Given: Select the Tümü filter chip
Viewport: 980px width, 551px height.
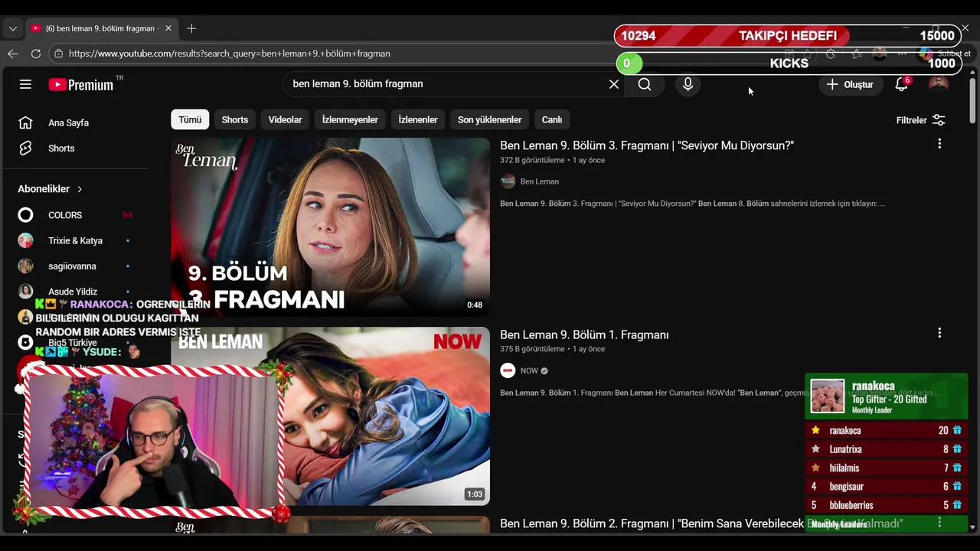Looking at the screenshot, I should (x=190, y=120).
